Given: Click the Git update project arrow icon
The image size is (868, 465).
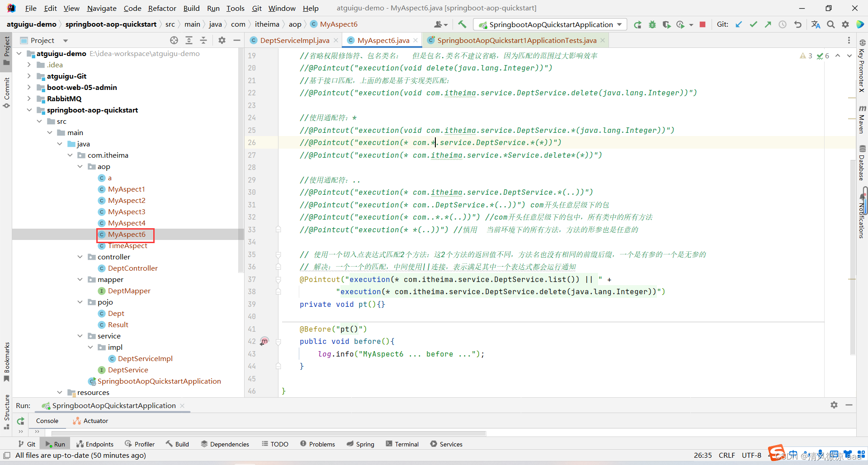Looking at the screenshot, I should pos(739,24).
